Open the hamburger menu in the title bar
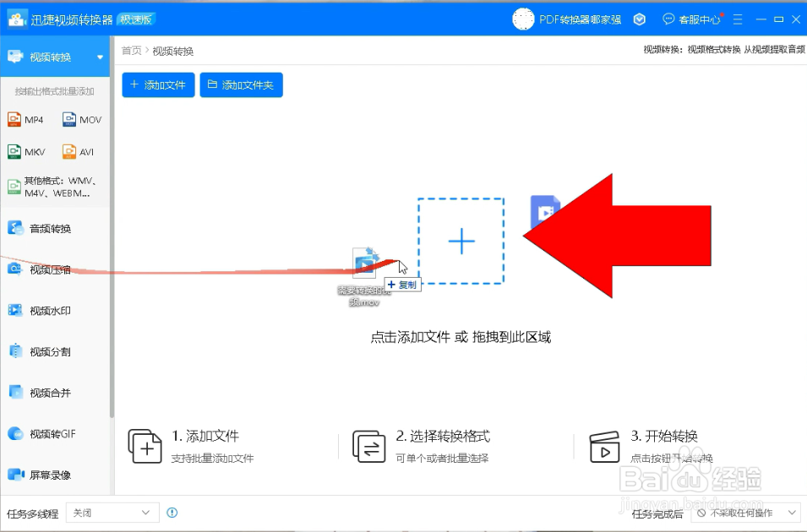807x532 pixels. tap(738, 19)
